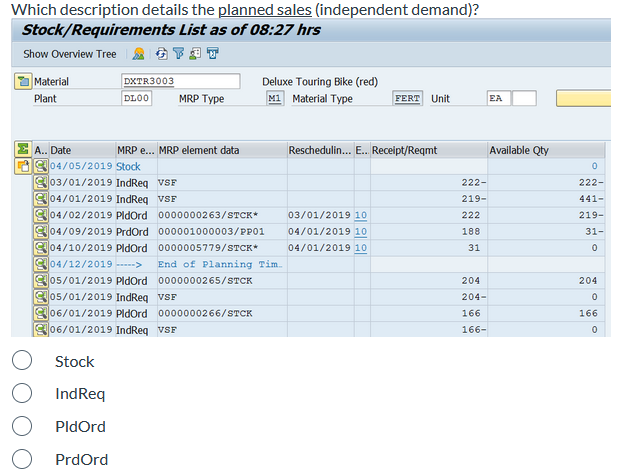Click the yellow field right of Unit

pos(583,98)
